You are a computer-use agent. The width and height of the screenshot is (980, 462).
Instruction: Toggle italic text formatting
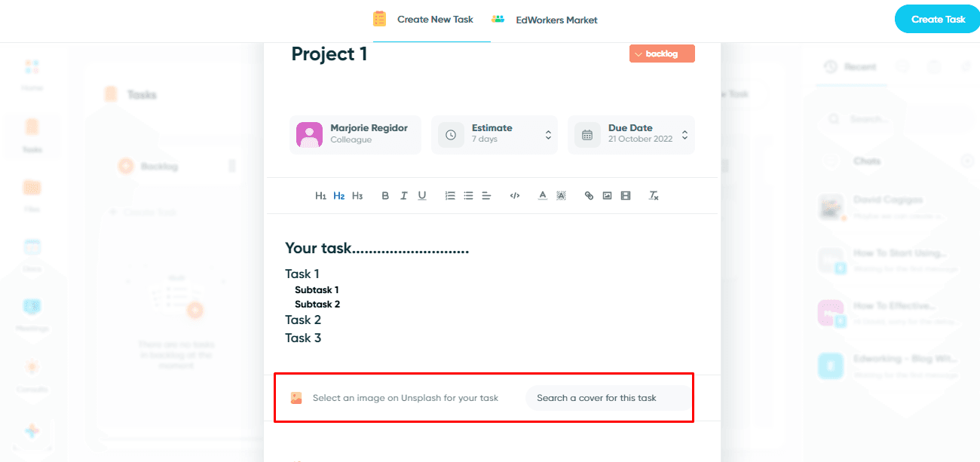403,196
